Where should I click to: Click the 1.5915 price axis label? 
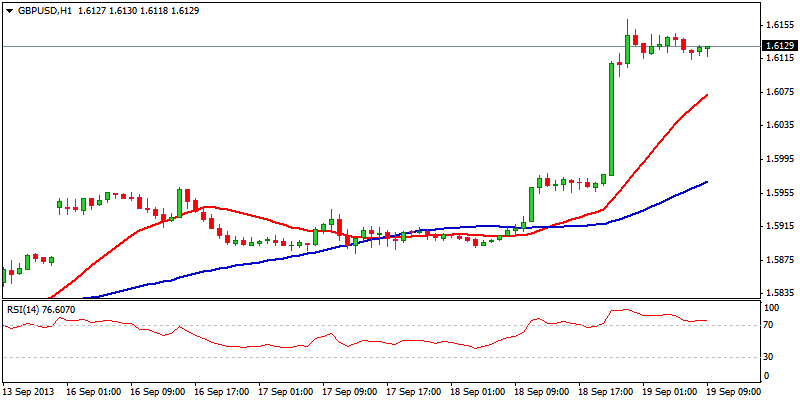(x=778, y=226)
